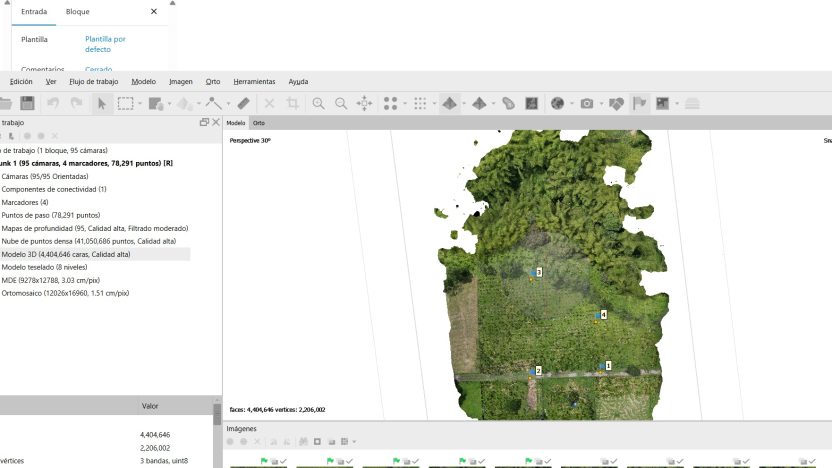Viewport: 832px width, 468px height.
Task: Click the Crop selection icon
Action: coord(292,103)
